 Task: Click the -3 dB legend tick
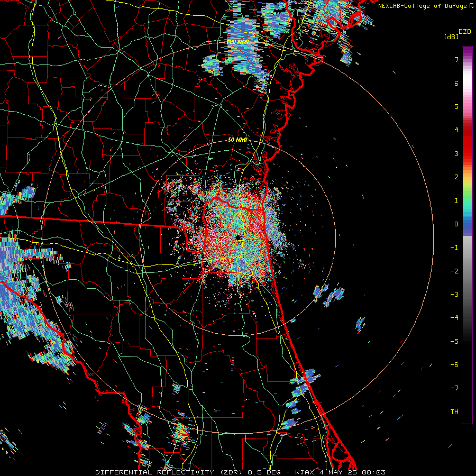pyautogui.click(x=454, y=295)
